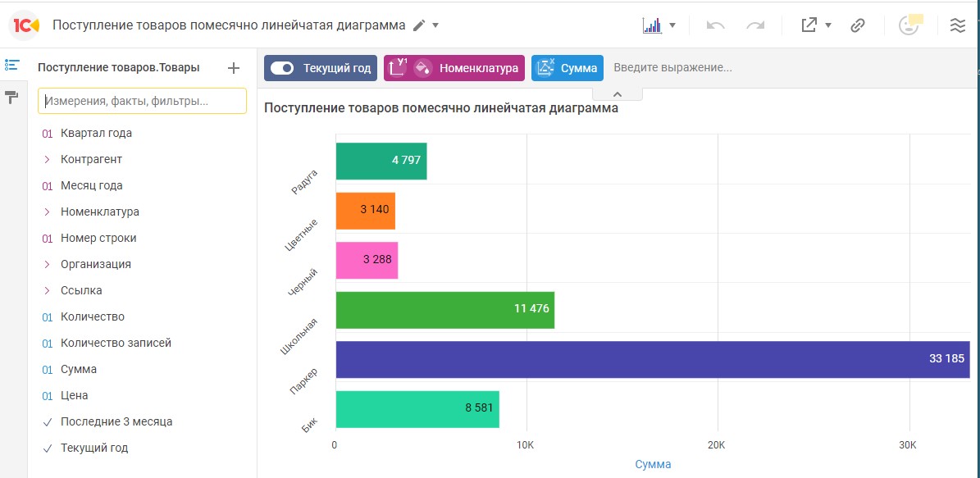Click the plus icon to add field
The image size is (980, 478).
234,68
